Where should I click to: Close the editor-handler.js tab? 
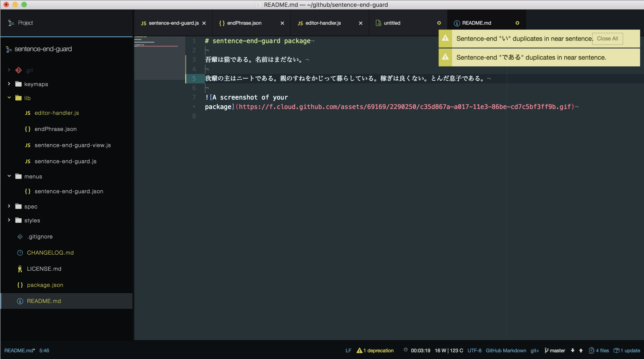(361, 23)
